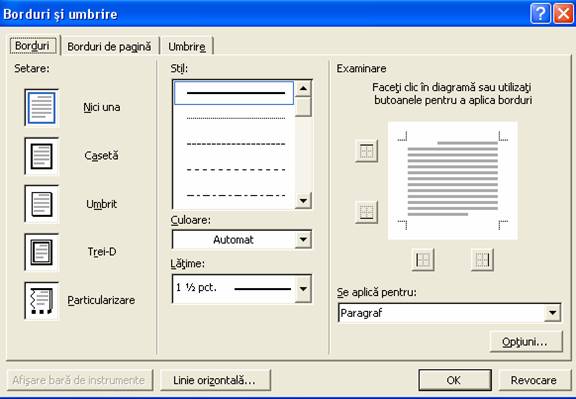Choose the solid line style
Screen dimensions: 576x399
coord(234,93)
